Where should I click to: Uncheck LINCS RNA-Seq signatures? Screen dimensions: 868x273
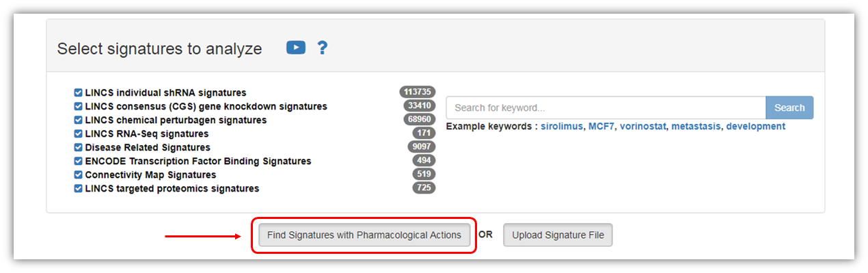(x=78, y=133)
